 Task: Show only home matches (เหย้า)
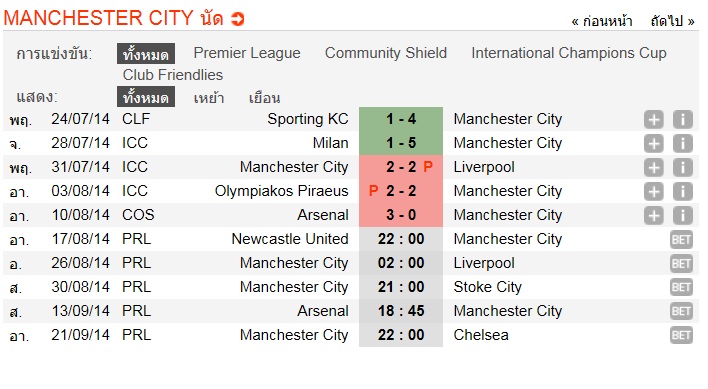209,97
